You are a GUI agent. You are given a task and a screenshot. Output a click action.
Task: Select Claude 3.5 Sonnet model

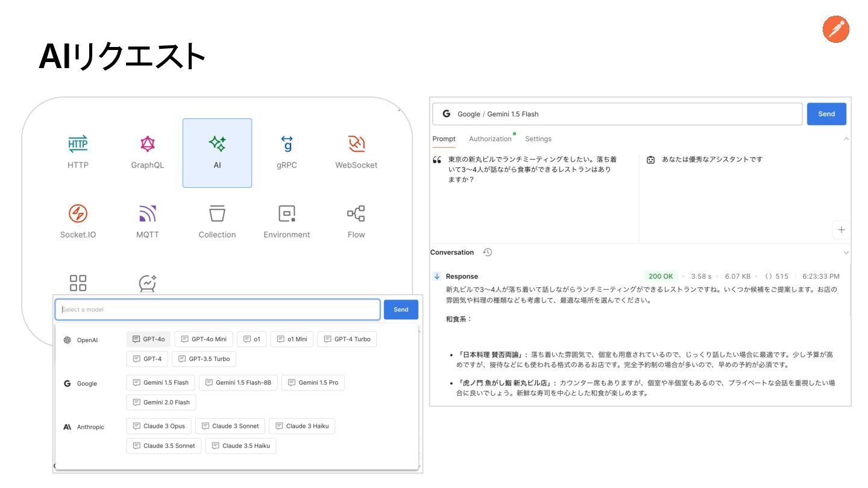coord(164,445)
